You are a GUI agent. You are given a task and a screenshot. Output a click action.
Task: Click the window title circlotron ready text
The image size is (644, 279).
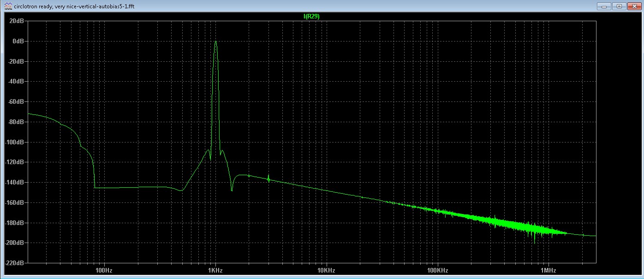tap(74, 6)
